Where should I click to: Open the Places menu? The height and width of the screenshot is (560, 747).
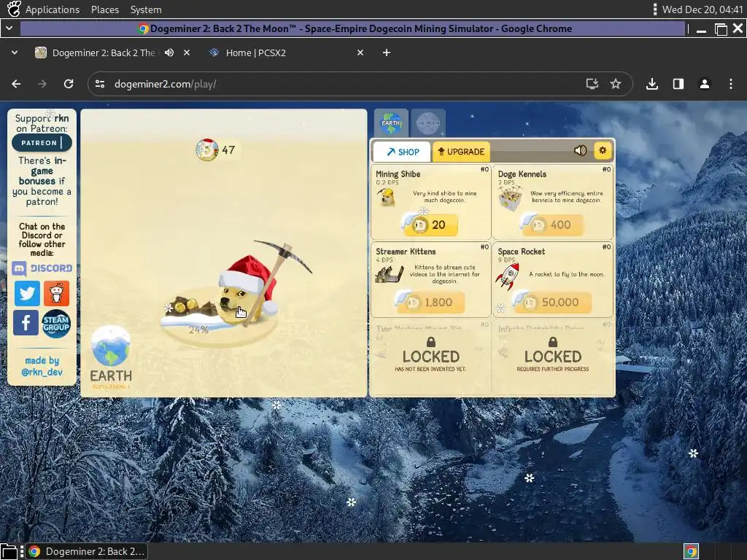(x=105, y=9)
